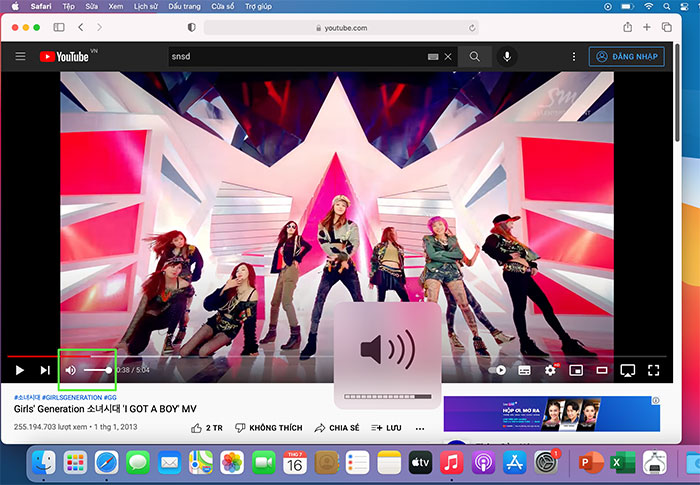Open the Apple menu
Viewport: 700px width, 485px height.
click(x=16, y=6)
